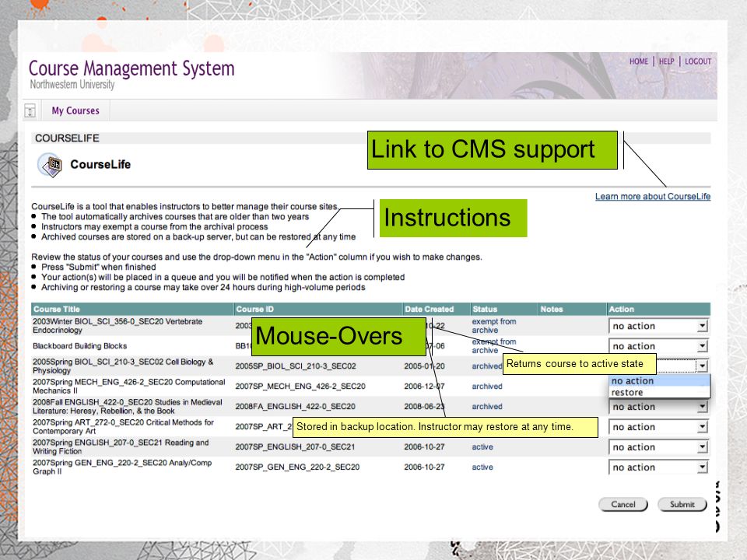Click the COURSELIFE breadcrumb heading
747x560 pixels.
pyautogui.click(x=67, y=138)
